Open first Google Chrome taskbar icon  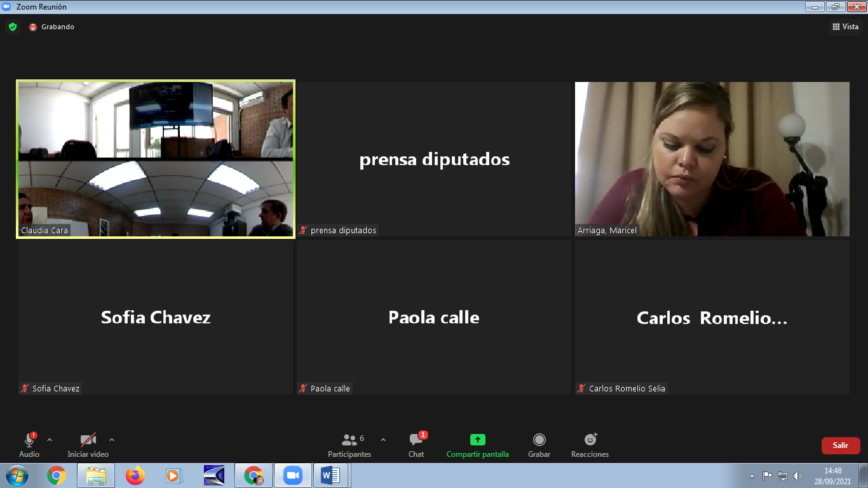tap(57, 475)
